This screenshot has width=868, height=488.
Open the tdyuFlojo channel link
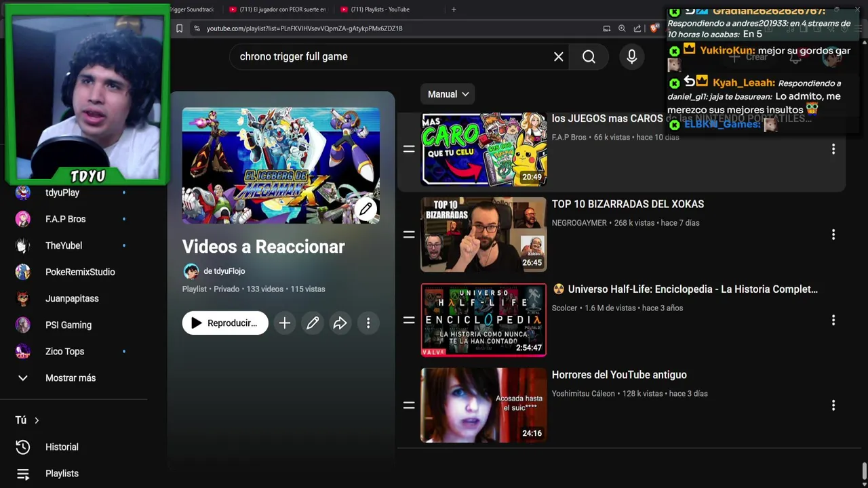(x=224, y=271)
